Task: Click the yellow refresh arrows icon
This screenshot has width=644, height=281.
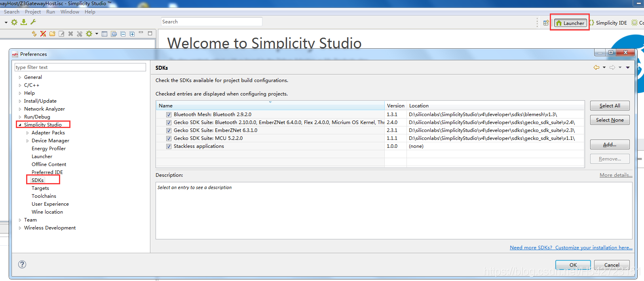Action: (x=34, y=34)
